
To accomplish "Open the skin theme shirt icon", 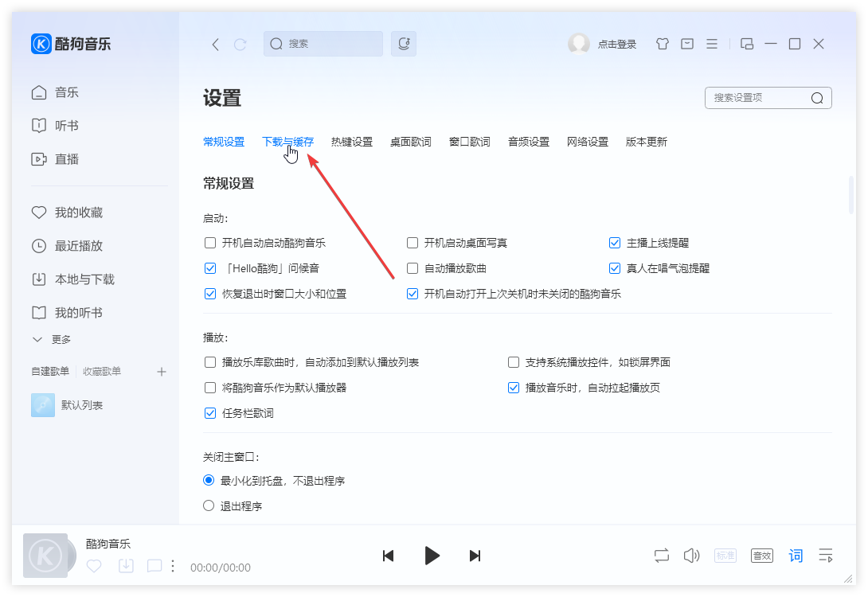I will (662, 44).
